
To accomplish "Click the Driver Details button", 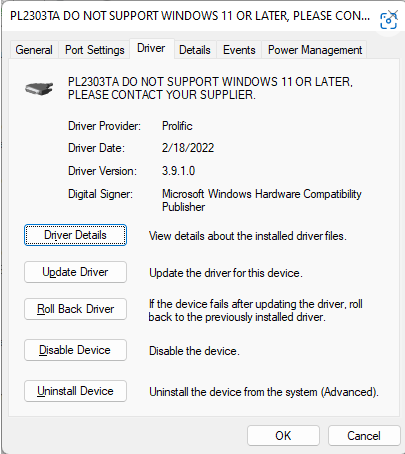I will coord(75,235).
